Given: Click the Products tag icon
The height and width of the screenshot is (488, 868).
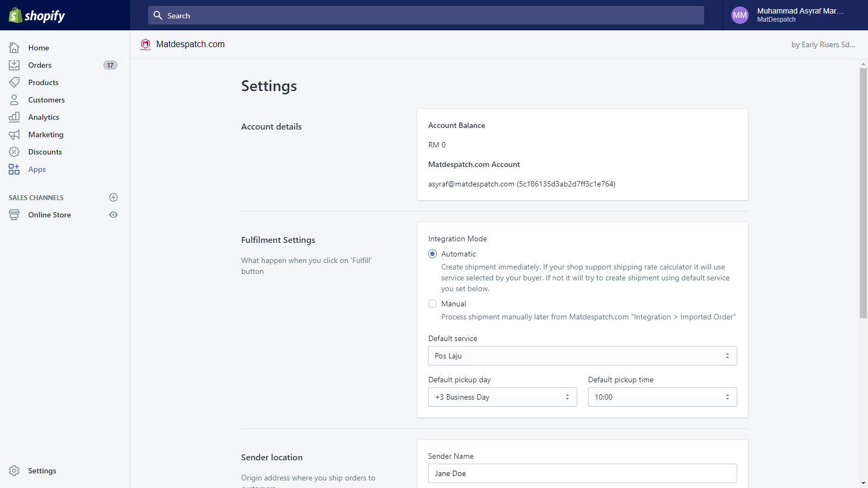Looking at the screenshot, I should (x=14, y=82).
